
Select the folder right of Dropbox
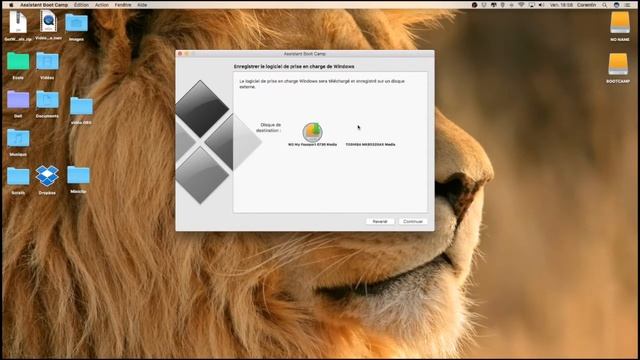click(x=78, y=175)
